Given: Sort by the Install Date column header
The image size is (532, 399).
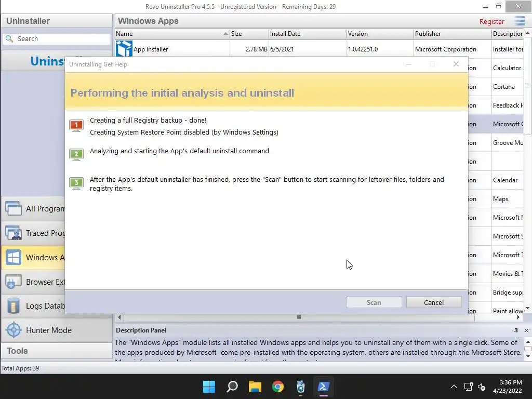Looking at the screenshot, I should [308, 34].
